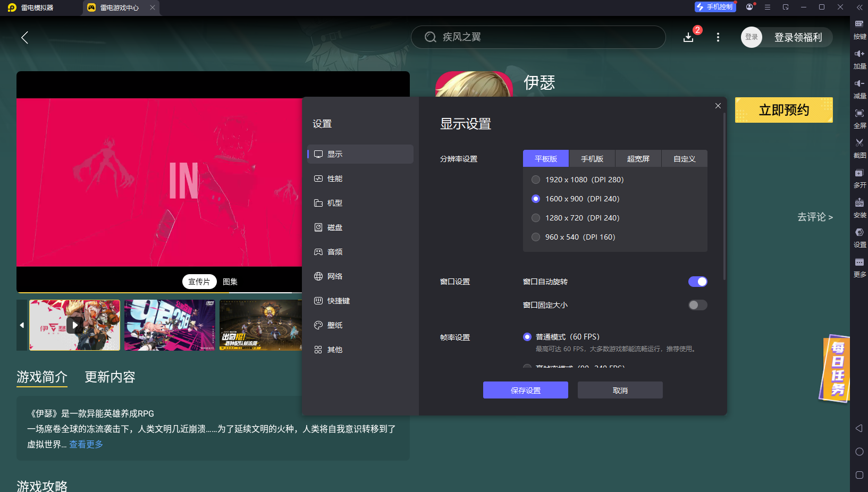
Task: Click the Android home circle button
Action: coord(859,452)
